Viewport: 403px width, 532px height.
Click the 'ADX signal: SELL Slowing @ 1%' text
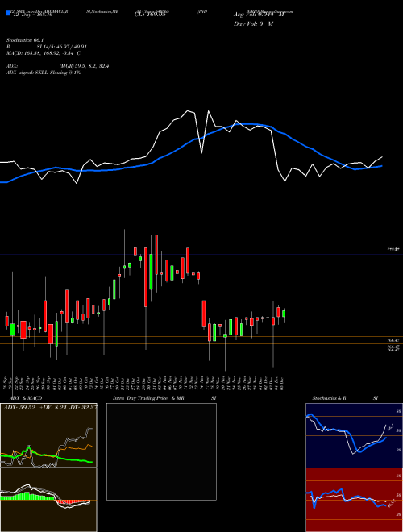[x=44, y=73]
